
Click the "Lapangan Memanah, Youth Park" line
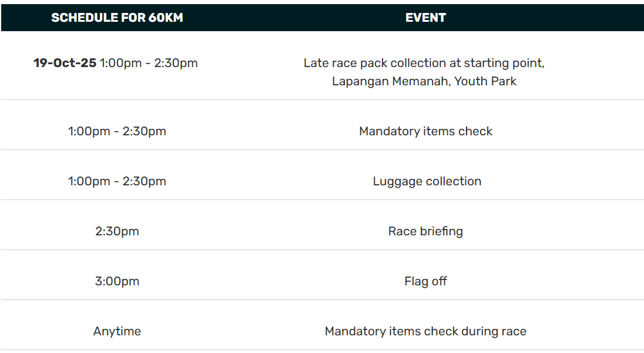click(x=424, y=81)
